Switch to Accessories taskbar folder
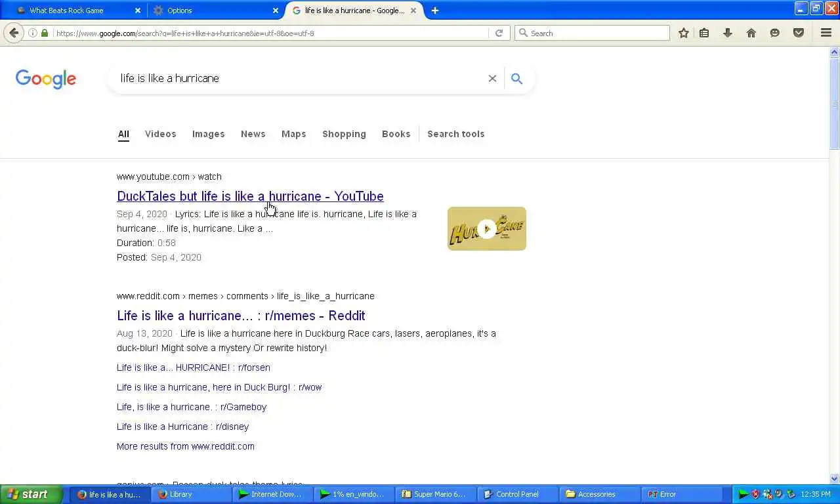Screen dimensions: 840x504 coord(598,494)
